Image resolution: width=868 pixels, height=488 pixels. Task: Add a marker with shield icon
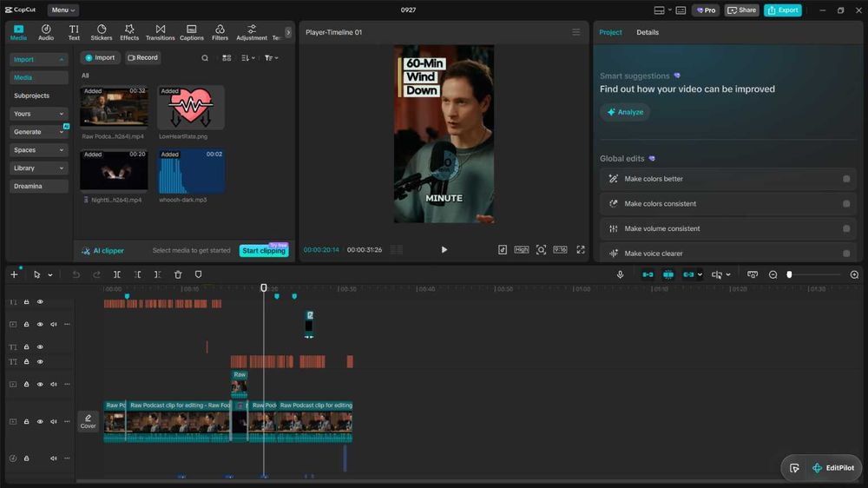click(198, 274)
